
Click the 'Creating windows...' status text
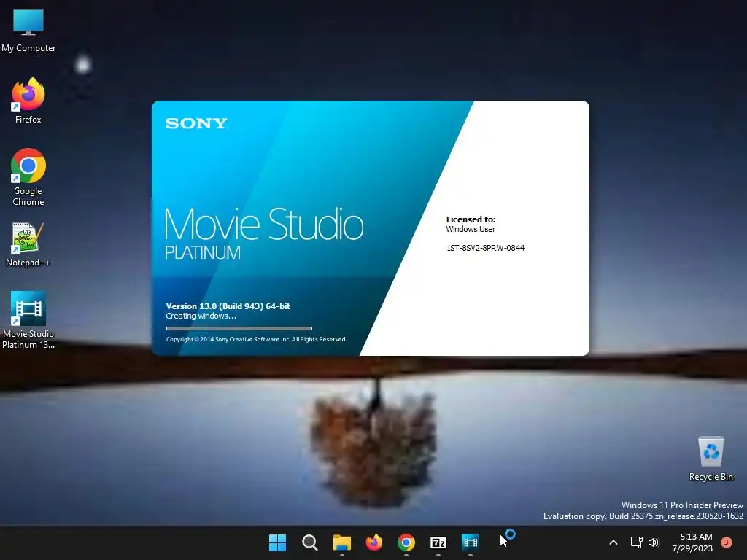[x=201, y=316]
